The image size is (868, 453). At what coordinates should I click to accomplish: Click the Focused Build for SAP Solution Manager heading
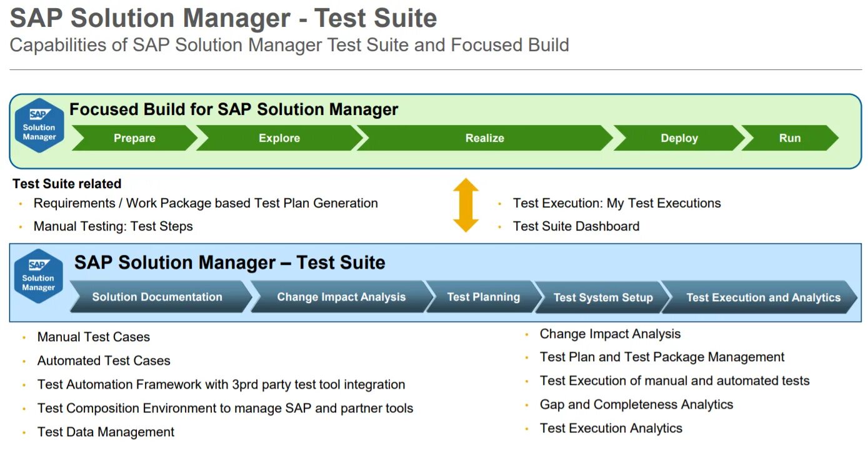[x=234, y=109]
